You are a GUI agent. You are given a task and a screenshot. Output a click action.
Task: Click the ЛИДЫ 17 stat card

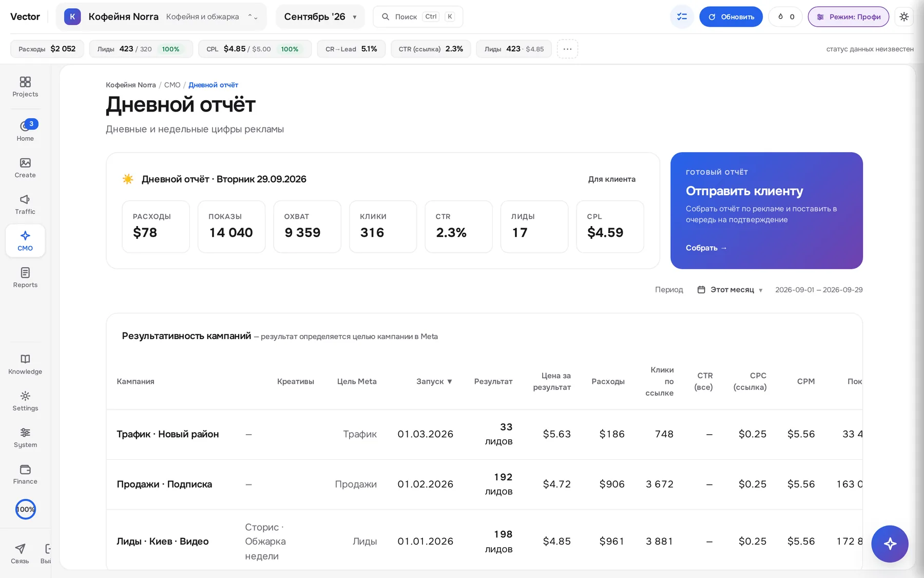click(534, 227)
